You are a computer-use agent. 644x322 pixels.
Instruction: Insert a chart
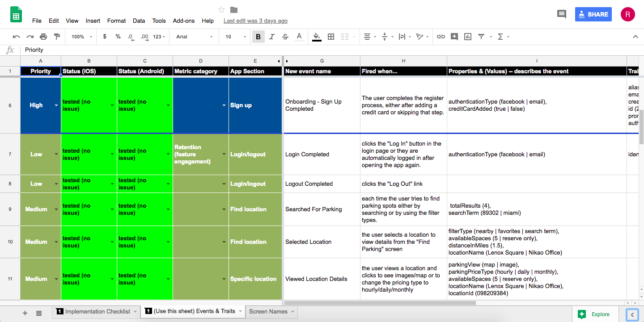pyautogui.click(x=468, y=37)
